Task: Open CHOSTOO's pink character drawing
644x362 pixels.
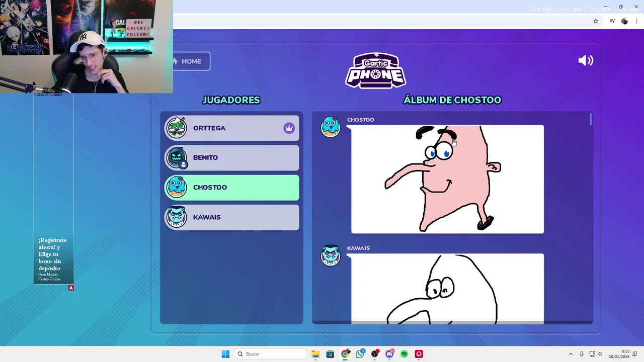Action: [447, 179]
